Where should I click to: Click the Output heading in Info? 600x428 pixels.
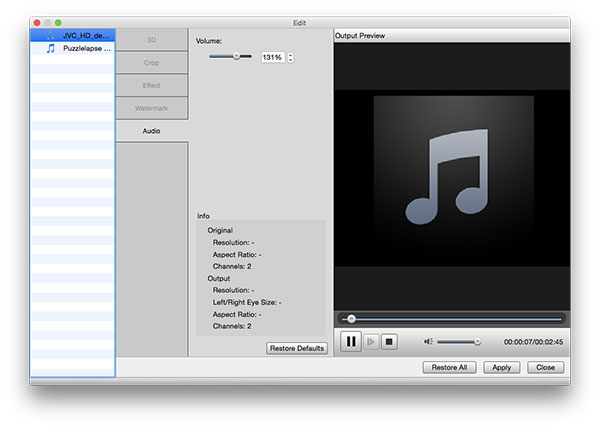pos(218,278)
